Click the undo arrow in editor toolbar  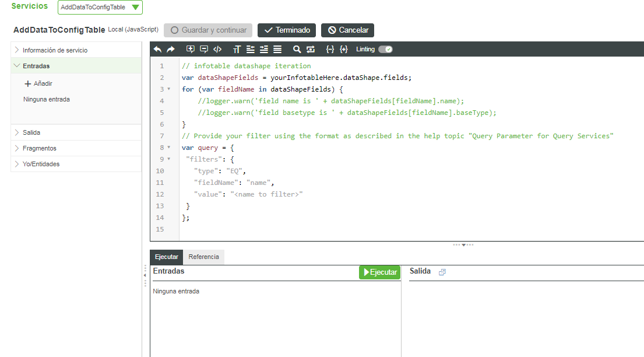[x=157, y=50]
